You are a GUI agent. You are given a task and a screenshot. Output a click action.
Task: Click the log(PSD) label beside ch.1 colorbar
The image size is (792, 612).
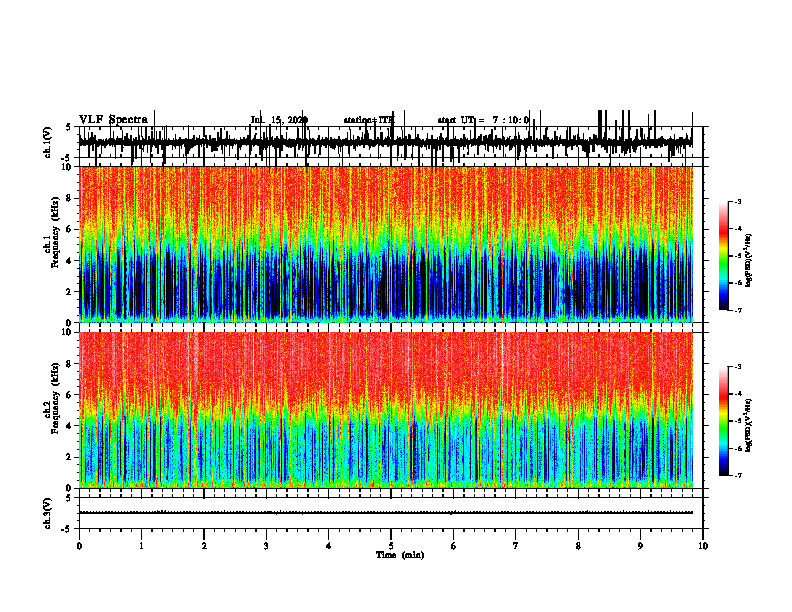749,261
